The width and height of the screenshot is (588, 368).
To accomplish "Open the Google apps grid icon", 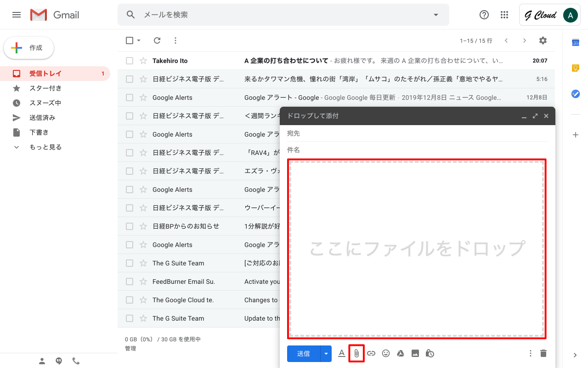I will click(504, 15).
